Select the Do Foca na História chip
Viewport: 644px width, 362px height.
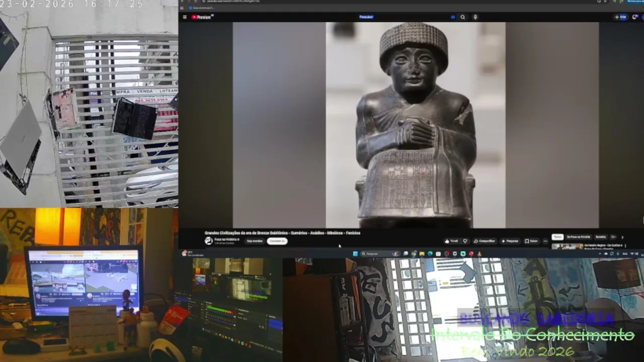pyautogui.click(x=579, y=237)
